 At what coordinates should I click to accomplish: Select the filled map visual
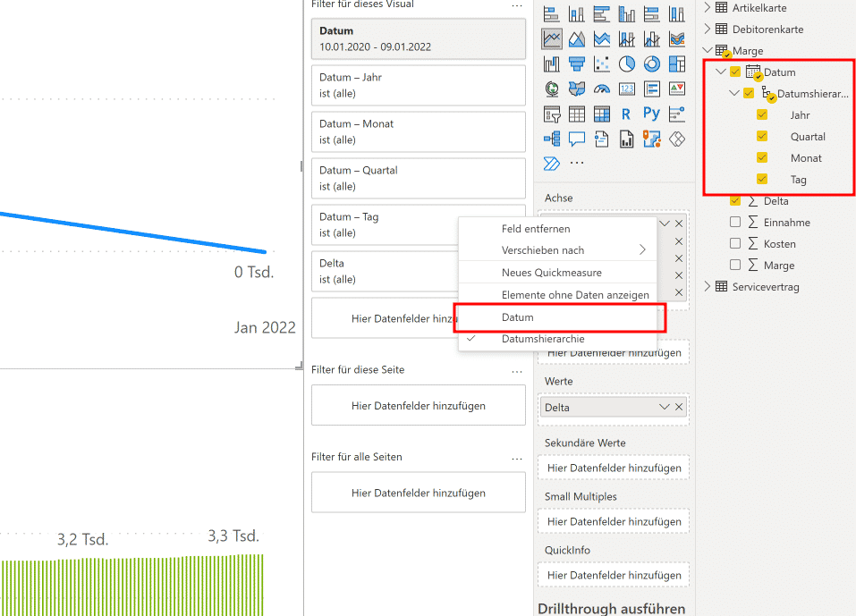[577, 89]
